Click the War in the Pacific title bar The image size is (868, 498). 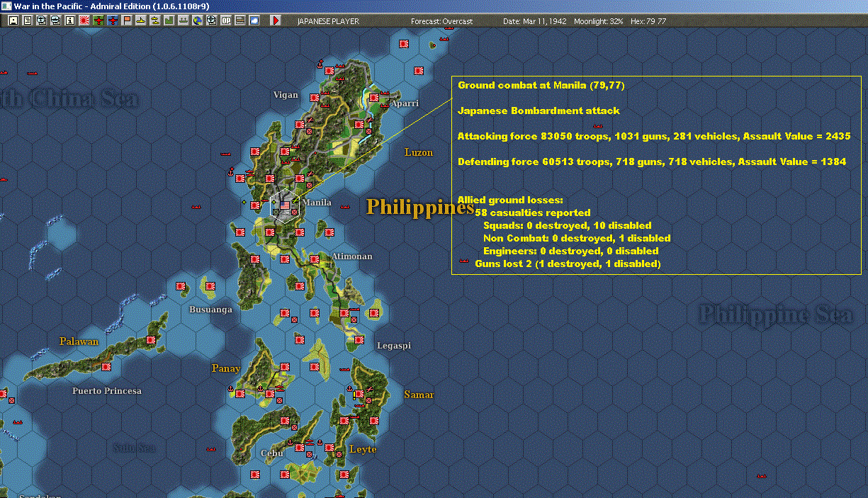coord(434,6)
